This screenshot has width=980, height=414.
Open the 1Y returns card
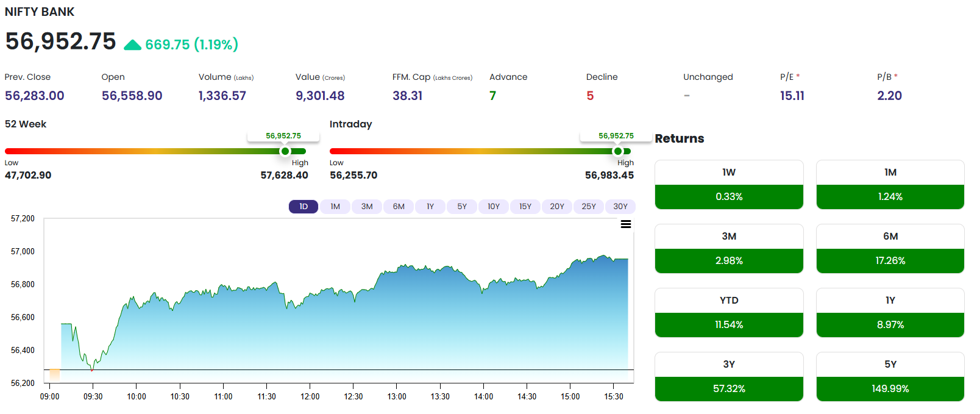[890, 313]
